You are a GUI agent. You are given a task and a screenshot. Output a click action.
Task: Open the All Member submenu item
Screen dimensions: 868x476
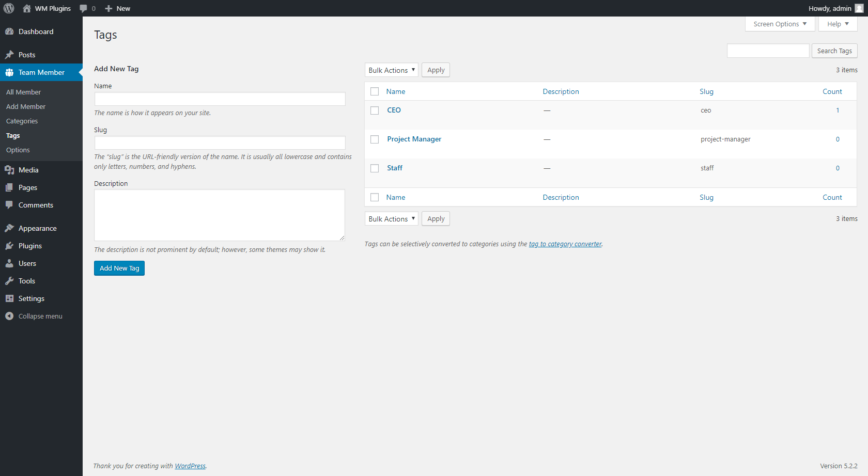(x=23, y=92)
